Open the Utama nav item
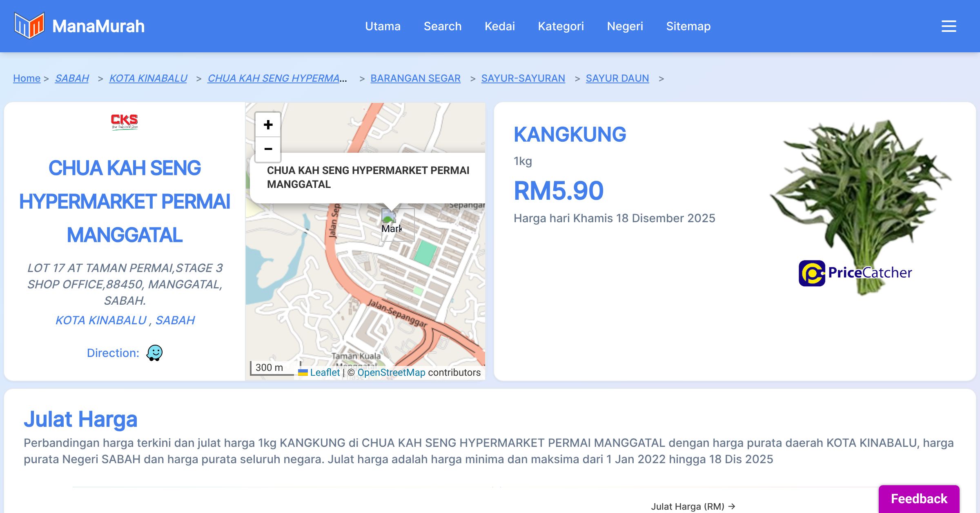 [x=383, y=26]
